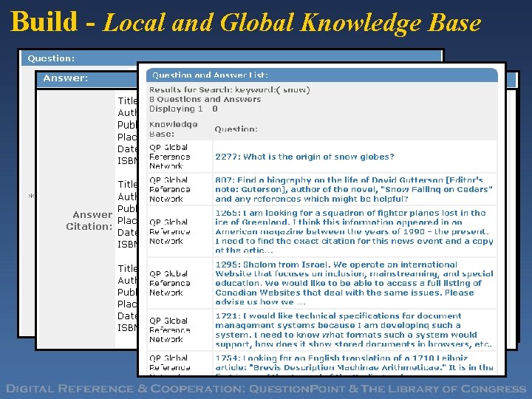The height and width of the screenshot is (399, 532).
Task: Open question 2277 about snow globes origin
Action: (x=304, y=157)
